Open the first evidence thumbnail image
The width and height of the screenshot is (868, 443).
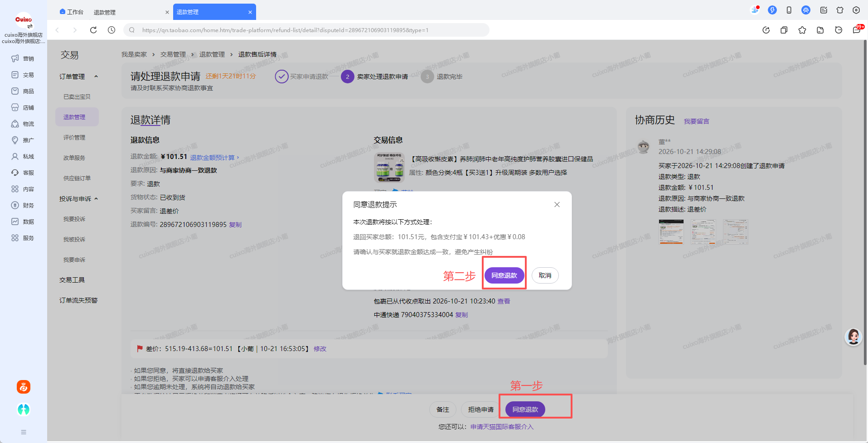coord(671,231)
